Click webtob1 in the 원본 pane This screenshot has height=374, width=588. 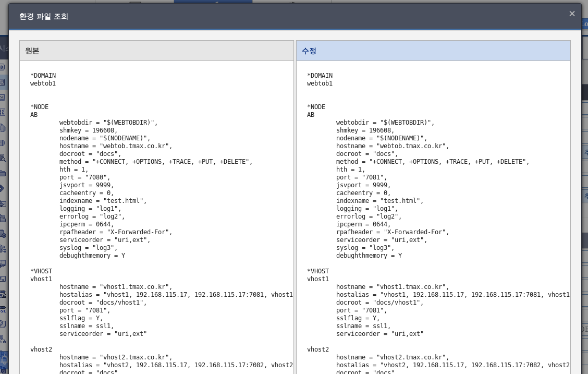point(43,83)
